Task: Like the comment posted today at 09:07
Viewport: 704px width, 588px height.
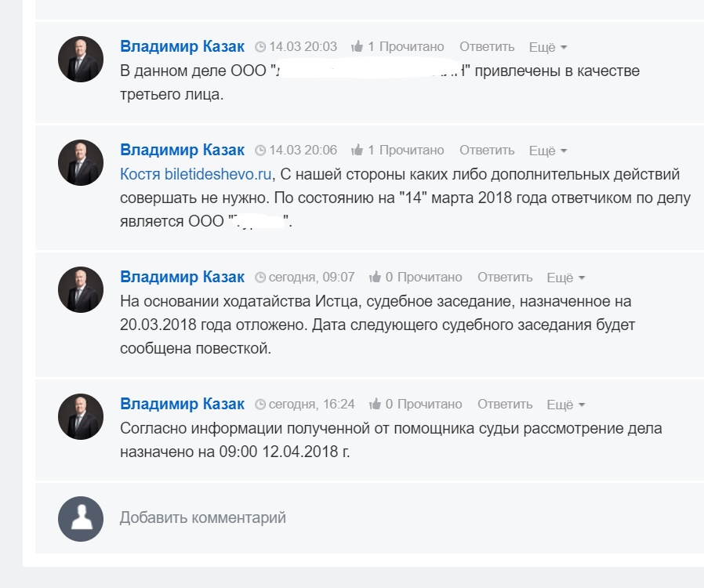Action: pyautogui.click(x=376, y=278)
